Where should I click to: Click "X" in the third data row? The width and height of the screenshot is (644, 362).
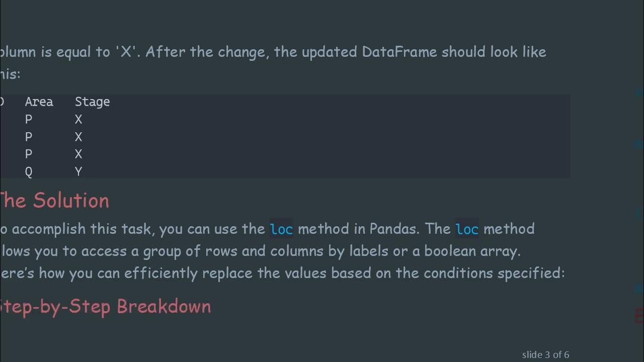point(78,154)
